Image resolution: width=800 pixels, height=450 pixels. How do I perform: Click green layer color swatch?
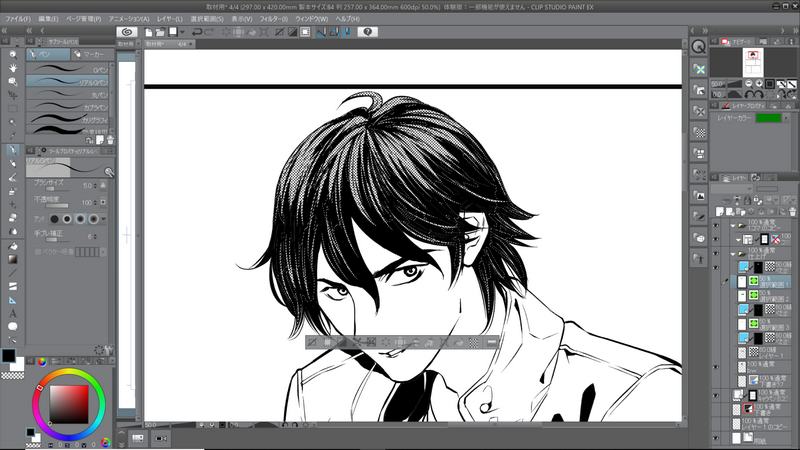[768, 118]
